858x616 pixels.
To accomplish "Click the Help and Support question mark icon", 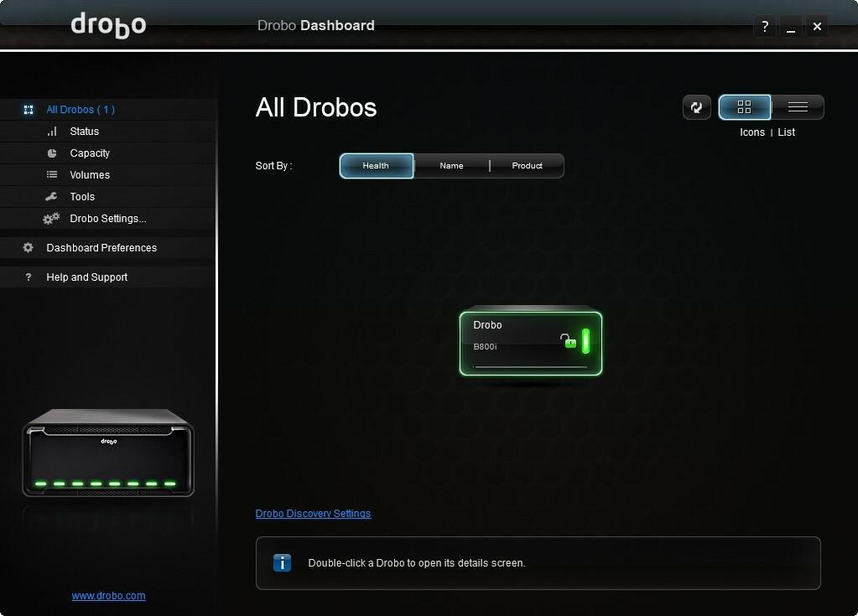I will 29,277.
